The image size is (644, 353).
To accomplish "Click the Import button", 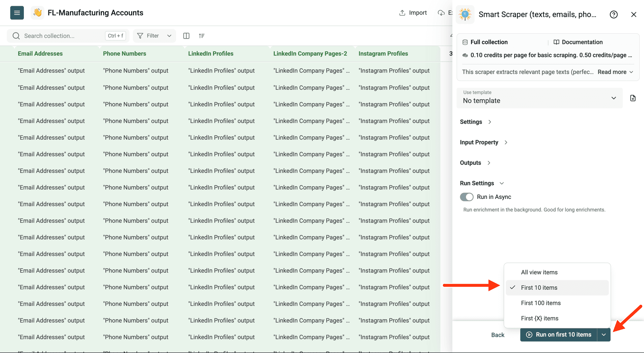I will (x=413, y=13).
